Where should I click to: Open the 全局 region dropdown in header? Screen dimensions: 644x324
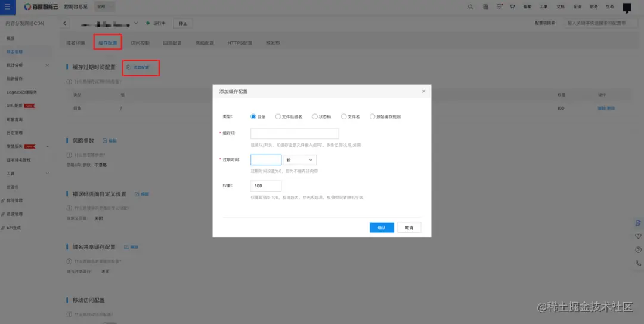pos(105,7)
